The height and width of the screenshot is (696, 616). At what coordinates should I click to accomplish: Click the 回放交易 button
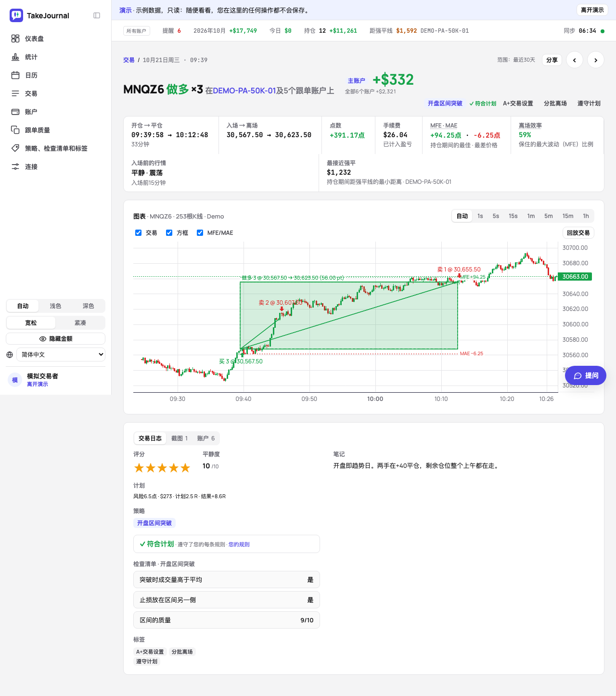point(578,233)
